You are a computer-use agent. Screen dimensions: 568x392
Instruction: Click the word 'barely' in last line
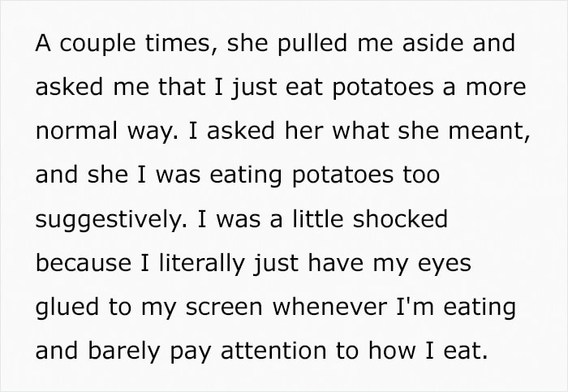point(123,352)
